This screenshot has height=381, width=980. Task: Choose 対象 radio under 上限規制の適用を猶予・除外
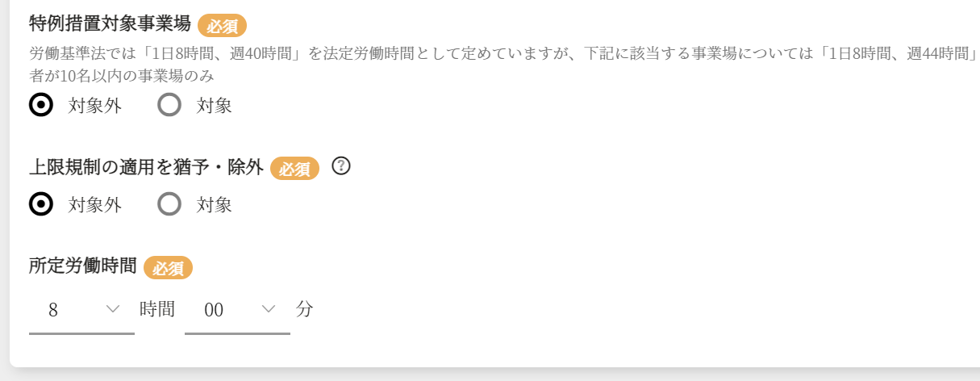pos(169,204)
